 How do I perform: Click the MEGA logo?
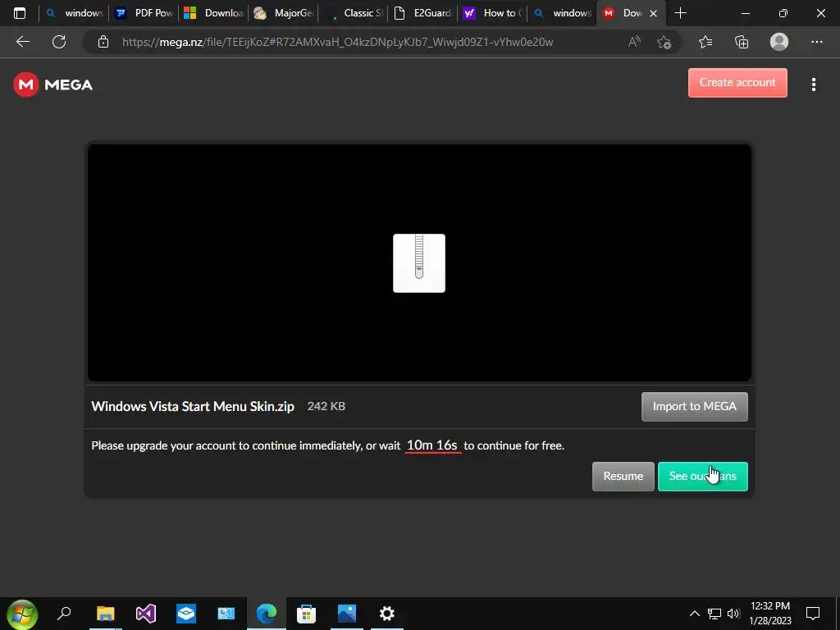tap(53, 84)
